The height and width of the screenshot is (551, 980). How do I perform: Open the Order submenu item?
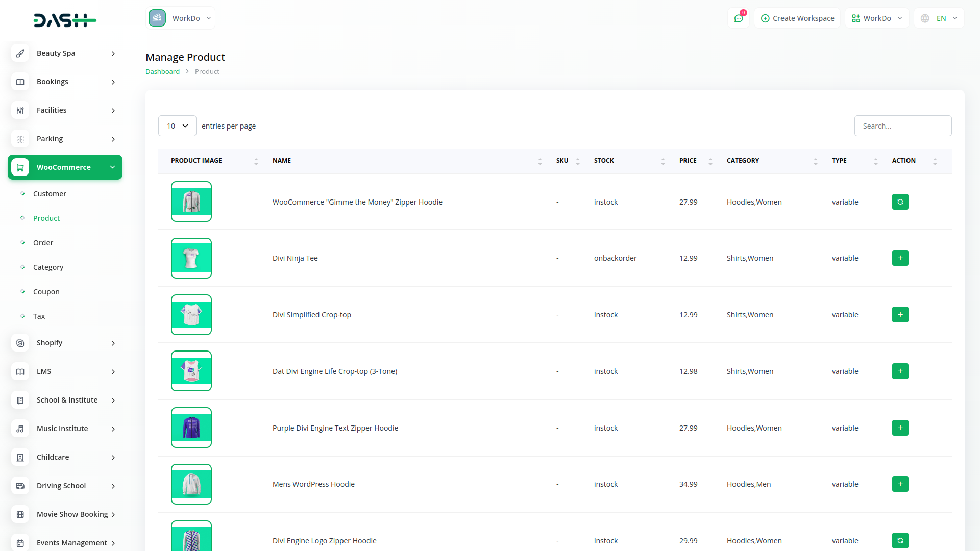tap(43, 243)
